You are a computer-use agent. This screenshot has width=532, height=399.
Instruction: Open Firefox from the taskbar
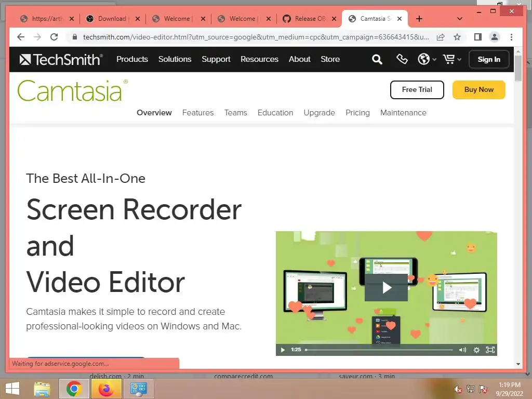(x=106, y=389)
